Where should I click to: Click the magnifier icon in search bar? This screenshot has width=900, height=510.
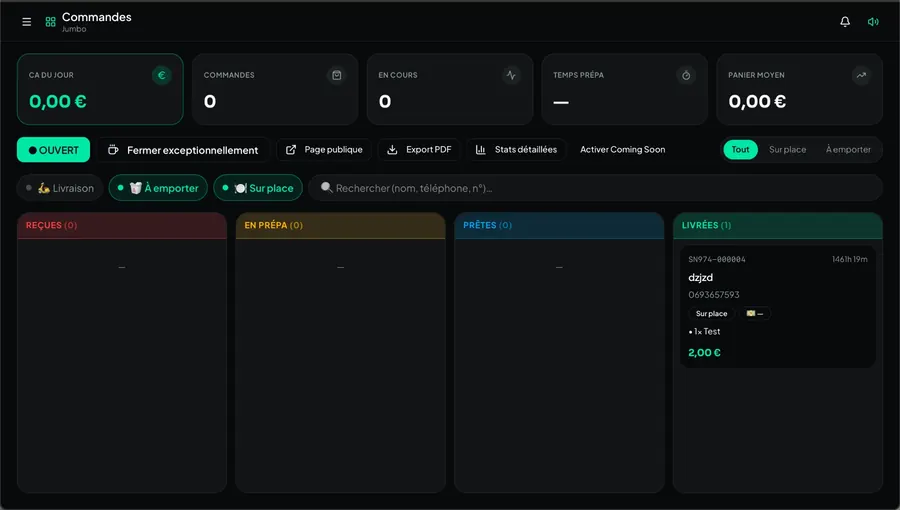point(327,188)
